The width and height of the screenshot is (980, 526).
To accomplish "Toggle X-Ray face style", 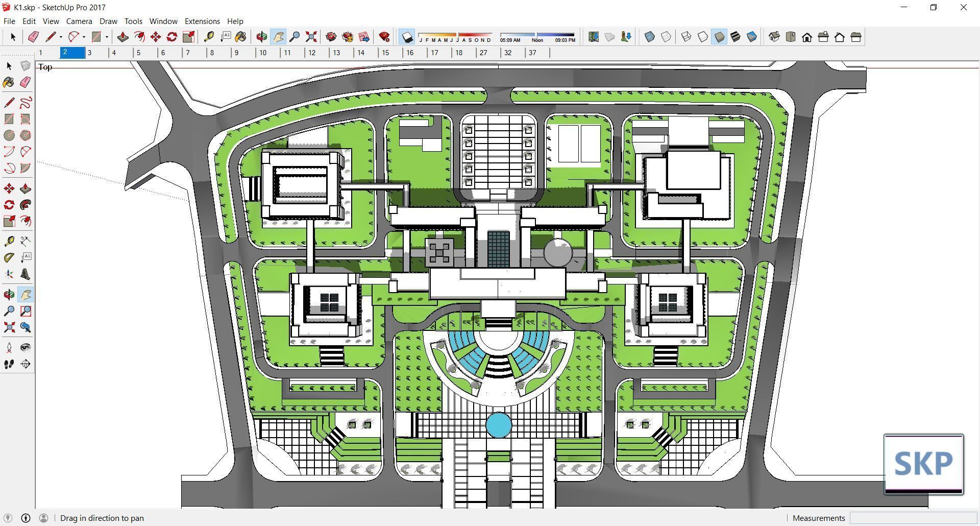I will pos(650,37).
